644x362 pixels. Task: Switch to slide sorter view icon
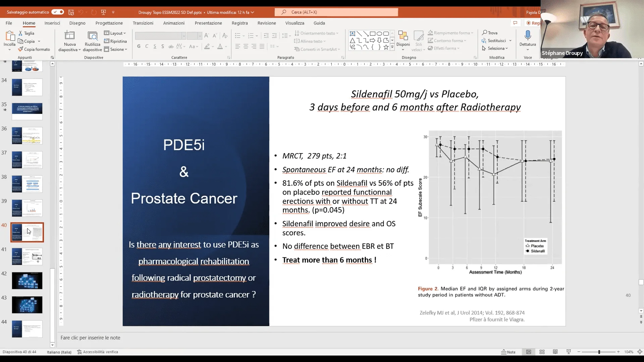(542, 352)
